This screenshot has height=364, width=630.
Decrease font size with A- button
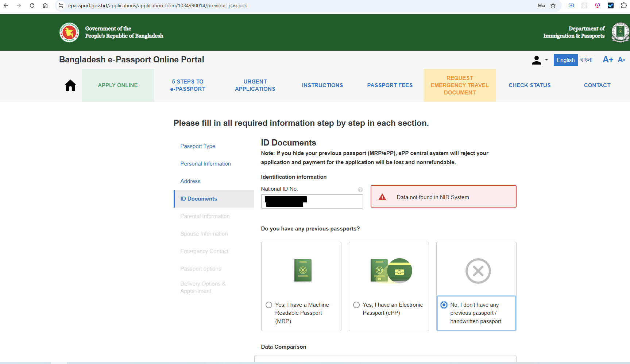coord(622,59)
